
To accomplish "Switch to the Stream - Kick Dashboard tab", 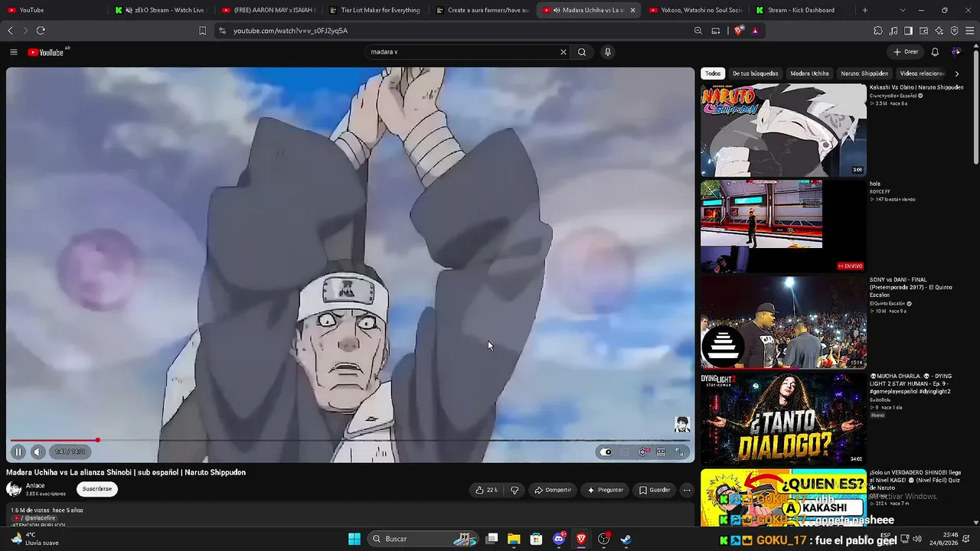I will coord(799,10).
